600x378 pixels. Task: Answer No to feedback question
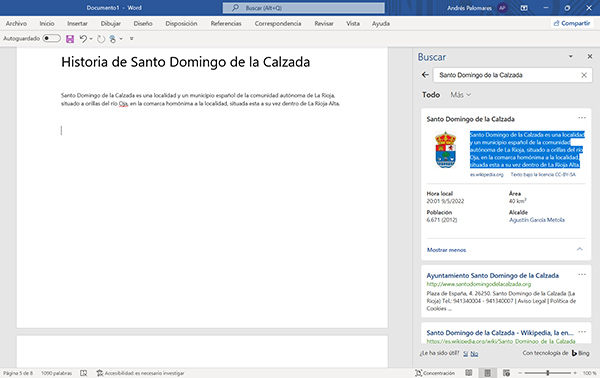coord(474,354)
